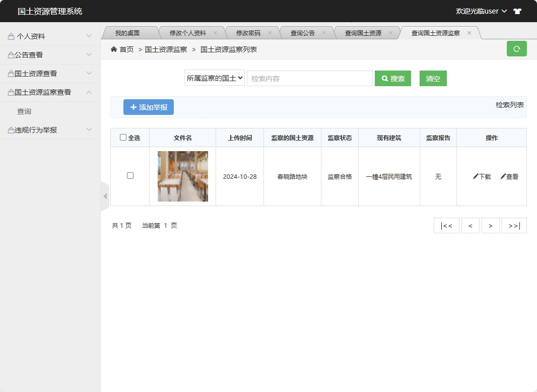Collapse the sidebar with the left arrow handle

click(105, 195)
